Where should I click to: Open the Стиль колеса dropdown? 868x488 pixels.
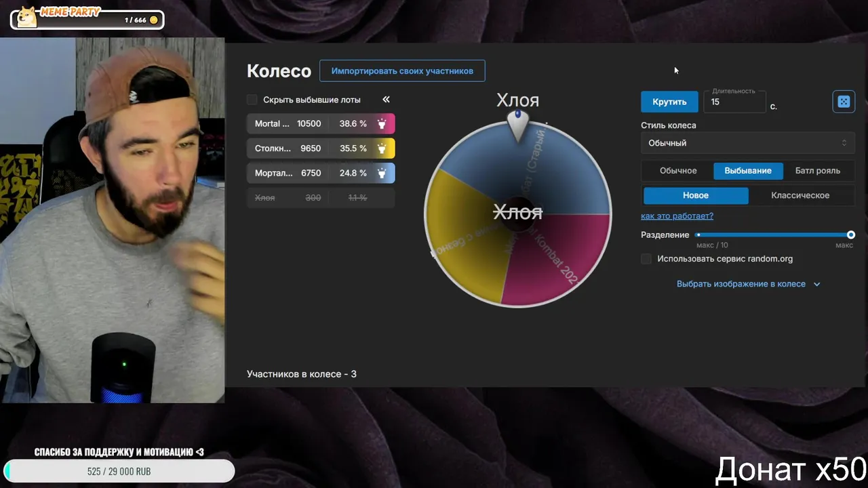[x=748, y=143]
